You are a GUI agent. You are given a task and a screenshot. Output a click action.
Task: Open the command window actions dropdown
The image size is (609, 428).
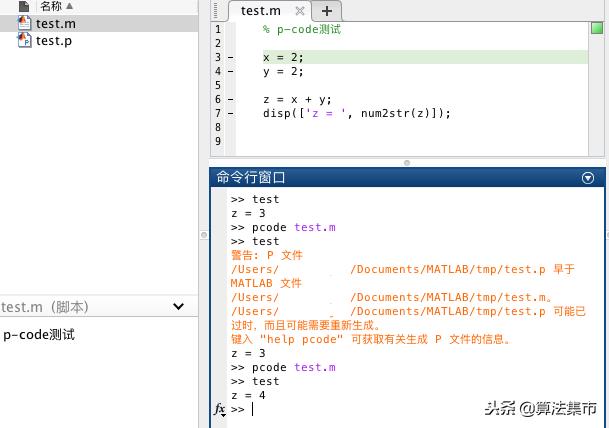click(588, 178)
